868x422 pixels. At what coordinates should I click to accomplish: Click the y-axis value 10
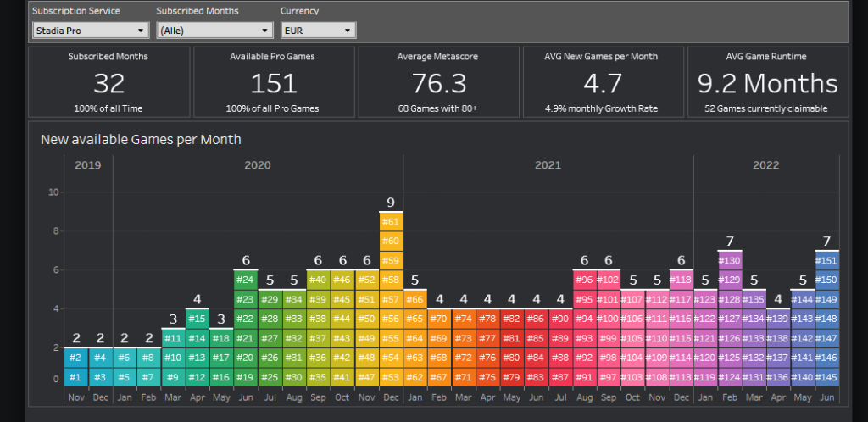pyautogui.click(x=53, y=192)
